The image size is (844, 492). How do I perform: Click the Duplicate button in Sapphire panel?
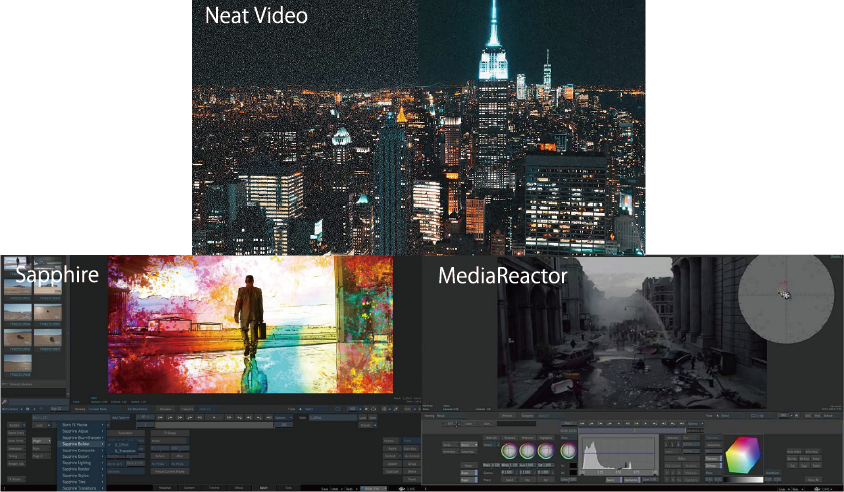[x=392, y=471]
